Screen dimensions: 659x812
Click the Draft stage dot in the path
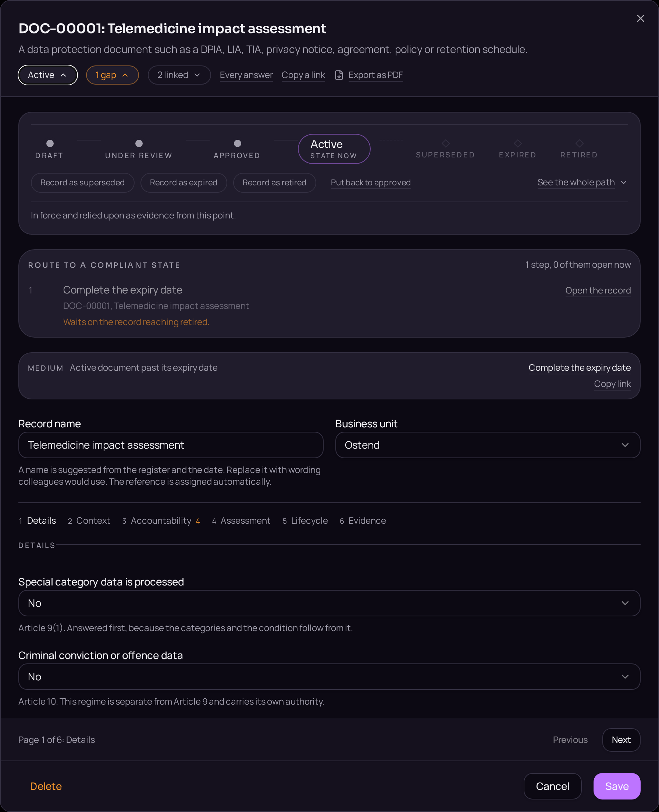click(50, 143)
